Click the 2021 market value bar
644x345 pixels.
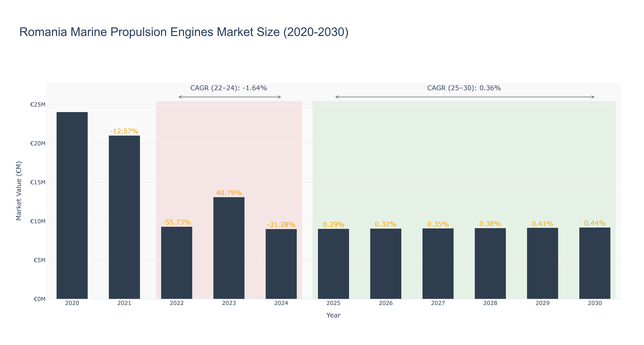point(124,217)
